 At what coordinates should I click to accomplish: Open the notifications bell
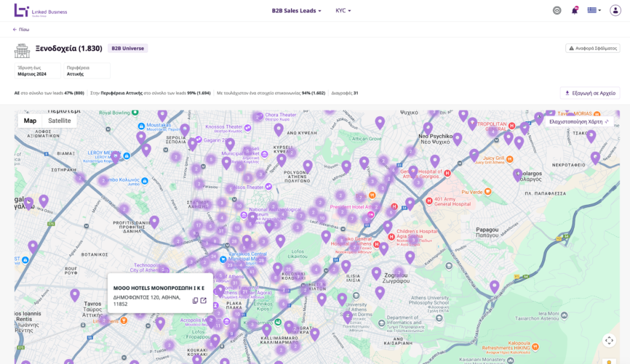click(x=575, y=10)
